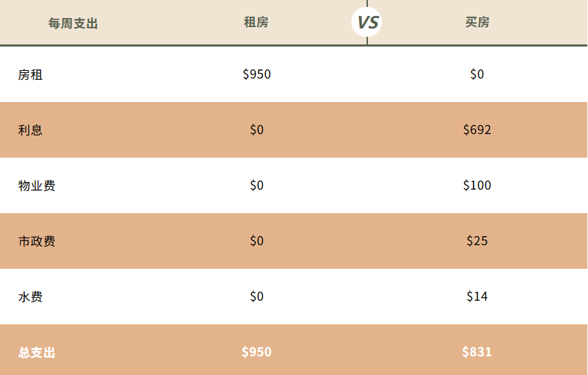This screenshot has height=375, width=588.
Task: Click the $100 property fee value
Action: click(477, 185)
